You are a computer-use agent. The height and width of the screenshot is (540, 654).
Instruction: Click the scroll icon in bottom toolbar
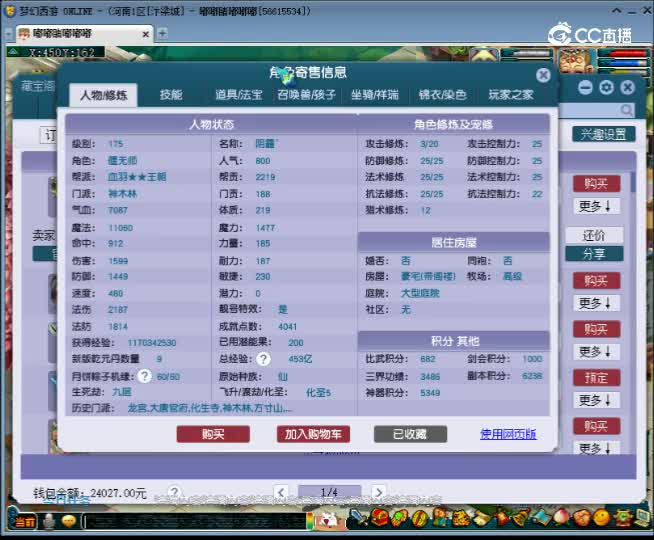tap(481, 518)
